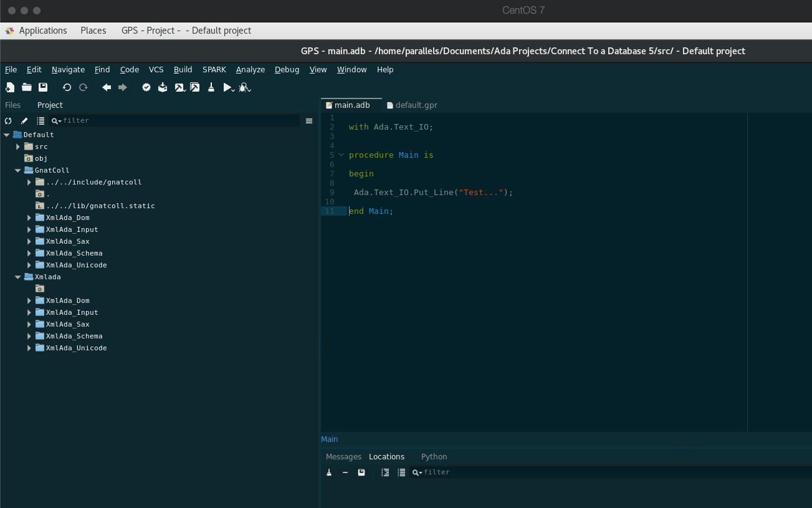Click line number 9 in the gutter

click(332, 193)
